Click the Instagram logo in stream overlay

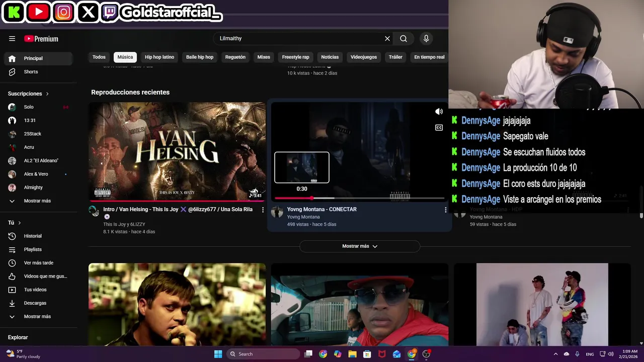click(x=63, y=12)
